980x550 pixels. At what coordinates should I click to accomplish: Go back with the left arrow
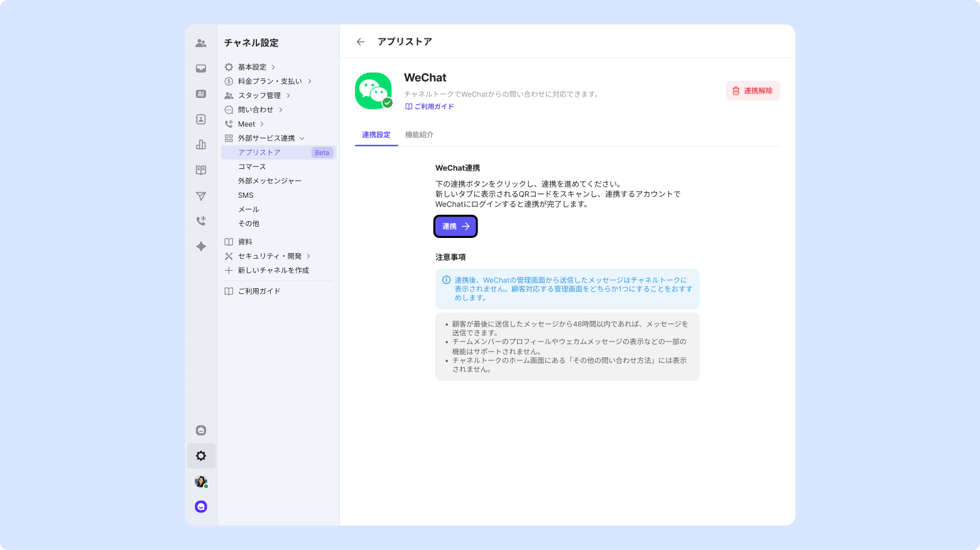(x=361, y=42)
